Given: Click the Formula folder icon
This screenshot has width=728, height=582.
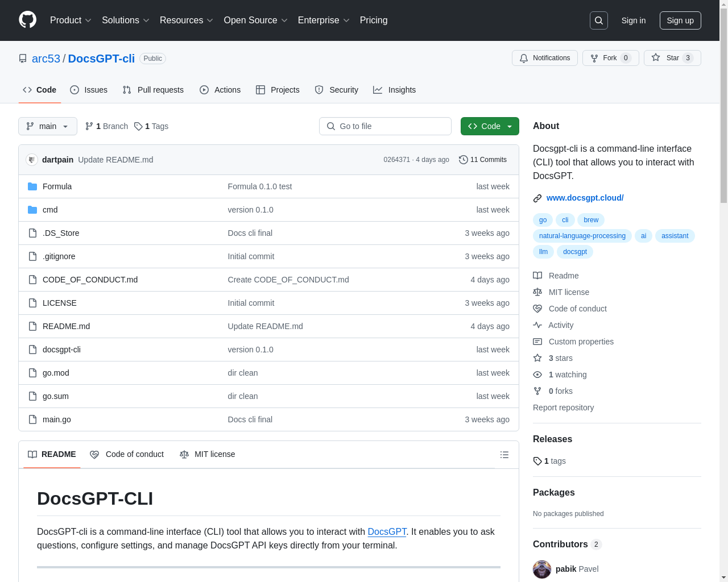Looking at the screenshot, I should pos(32,186).
